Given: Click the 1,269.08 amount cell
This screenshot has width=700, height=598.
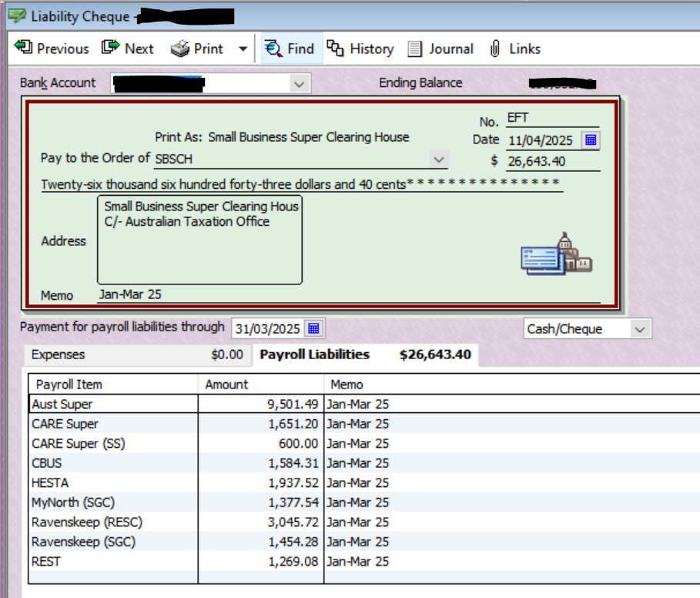Looking at the screenshot, I should (x=261, y=561).
